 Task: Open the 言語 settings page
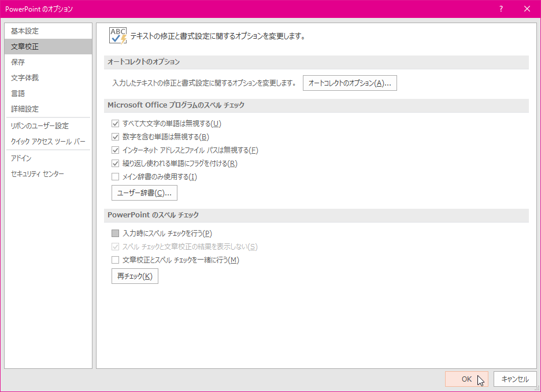coord(49,93)
